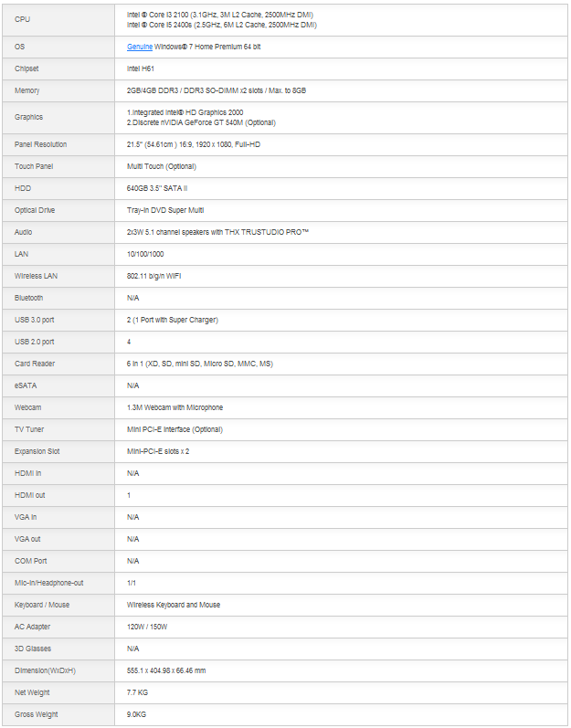
Task: Open the Genuine Windows link
Action: pos(141,47)
